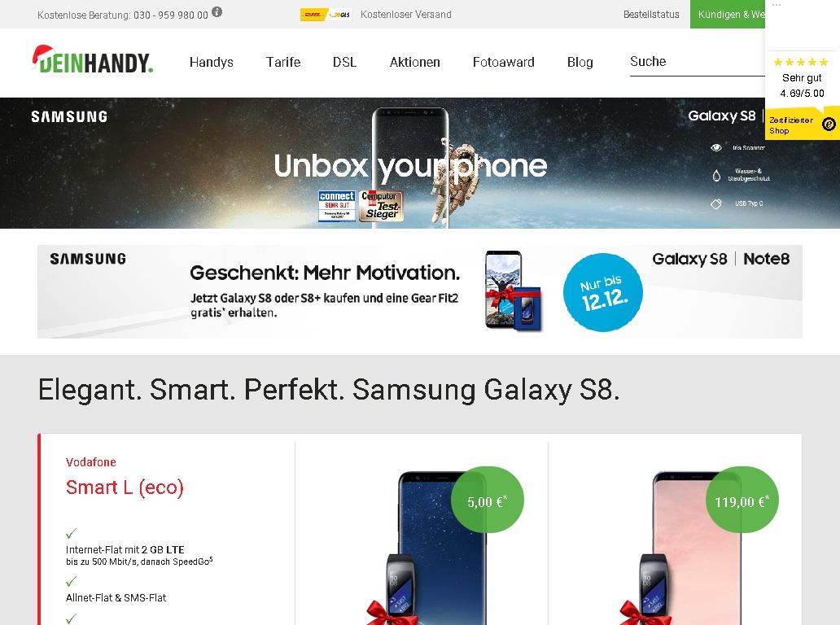Click the USB Typ C icon

tap(716, 204)
